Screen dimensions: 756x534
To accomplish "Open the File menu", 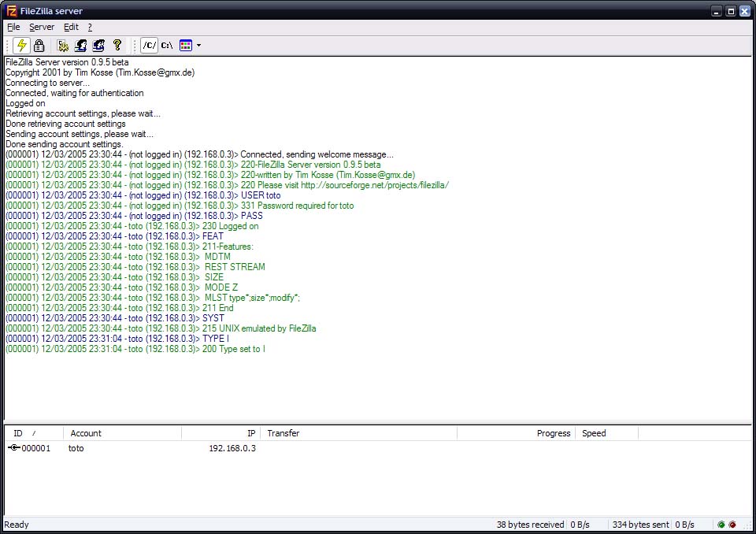I will pyautogui.click(x=13, y=27).
